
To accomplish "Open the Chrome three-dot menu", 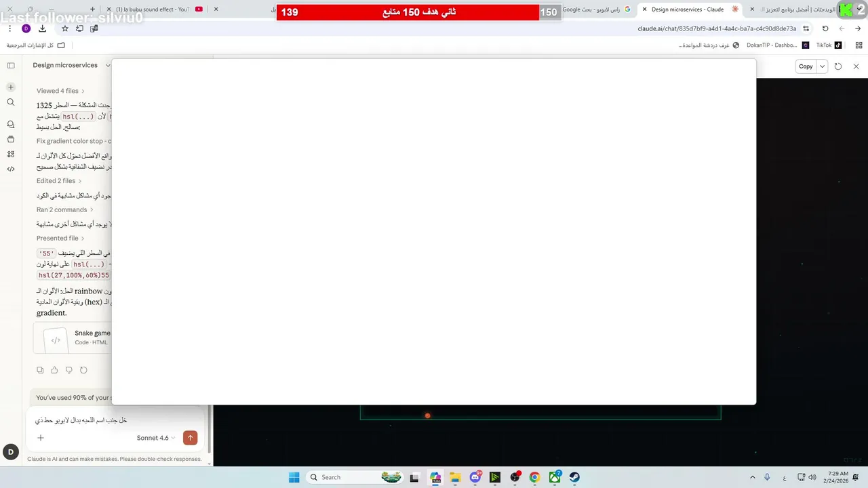I will click(x=9, y=28).
